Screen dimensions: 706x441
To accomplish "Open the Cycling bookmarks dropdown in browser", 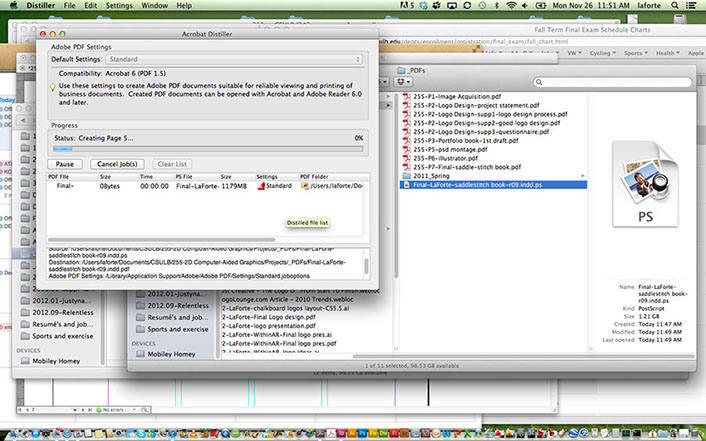I will 602,53.
